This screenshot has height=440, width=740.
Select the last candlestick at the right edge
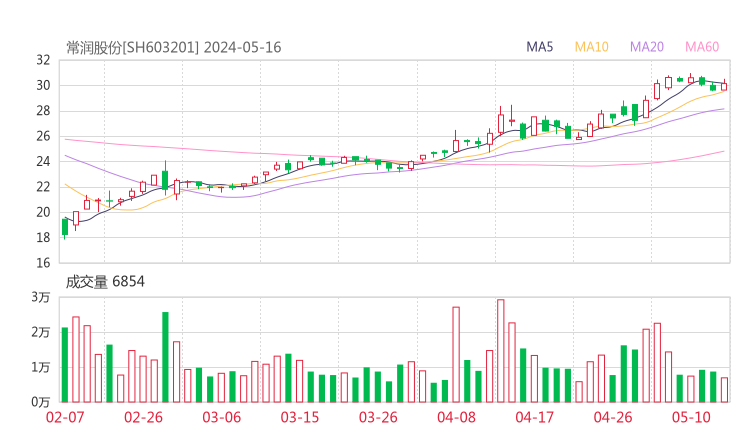tap(724, 86)
